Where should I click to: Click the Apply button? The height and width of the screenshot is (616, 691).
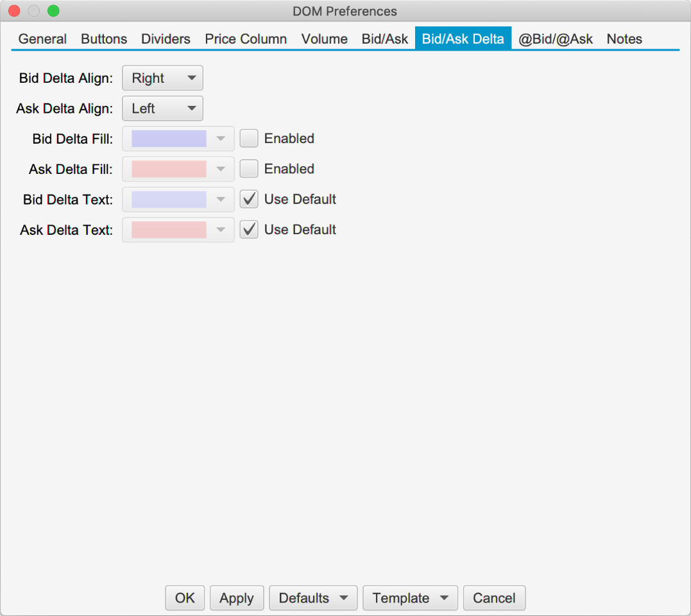pos(236,598)
